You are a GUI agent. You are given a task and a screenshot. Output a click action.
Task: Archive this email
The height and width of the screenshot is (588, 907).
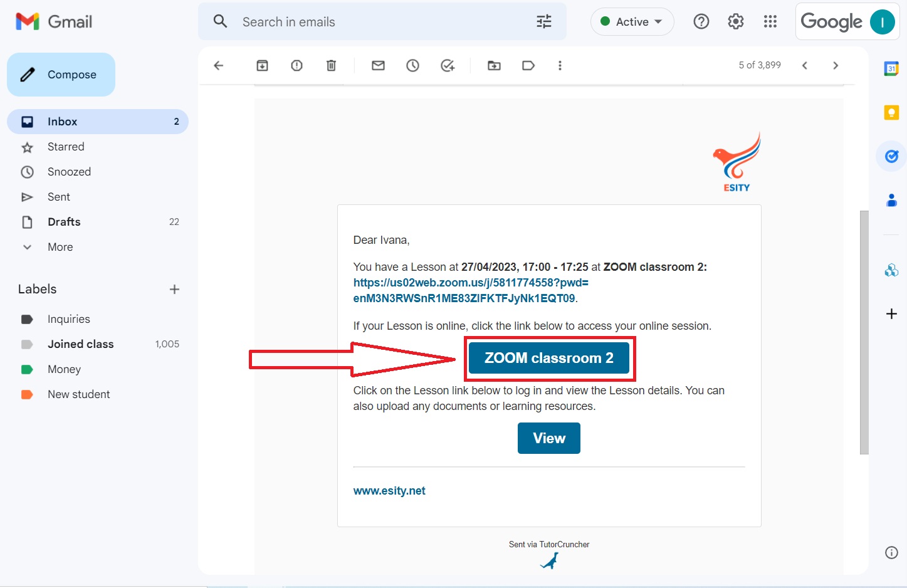point(263,65)
